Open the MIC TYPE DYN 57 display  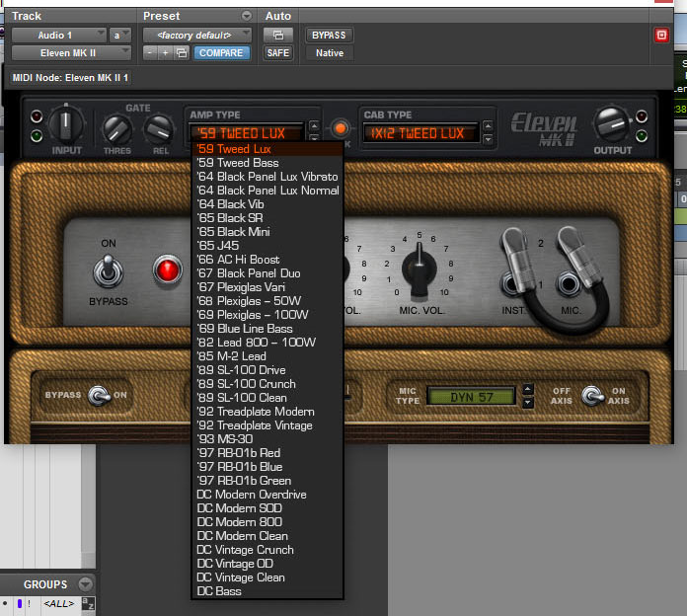click(x=472, y=397)
